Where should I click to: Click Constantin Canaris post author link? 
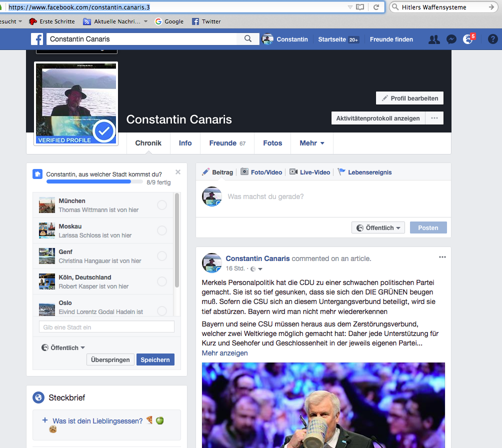tap(257, 258)
